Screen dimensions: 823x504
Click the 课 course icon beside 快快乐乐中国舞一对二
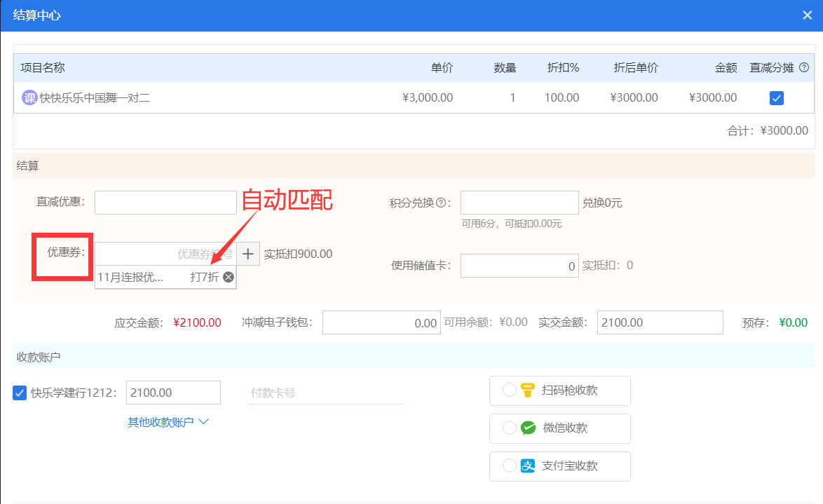coord(29,97)
